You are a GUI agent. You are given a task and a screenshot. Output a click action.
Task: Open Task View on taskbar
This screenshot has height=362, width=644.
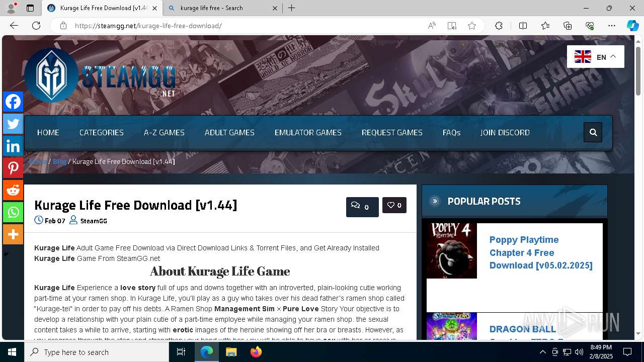181,352
